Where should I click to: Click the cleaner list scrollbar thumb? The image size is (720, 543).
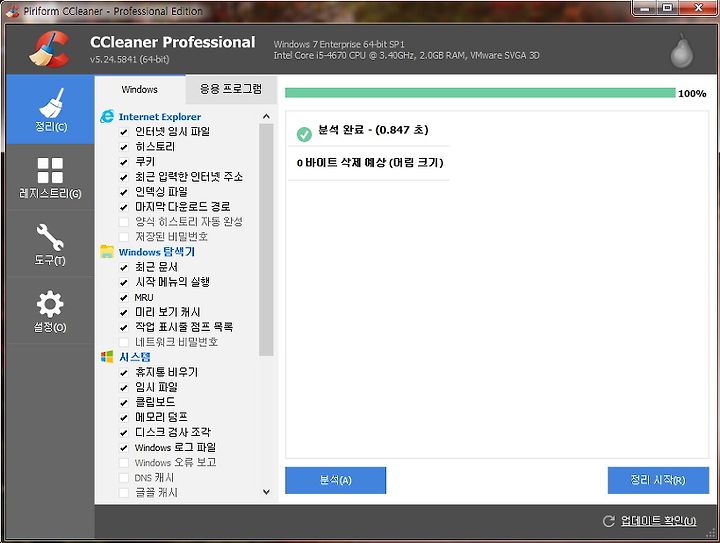tap(266, 240)
